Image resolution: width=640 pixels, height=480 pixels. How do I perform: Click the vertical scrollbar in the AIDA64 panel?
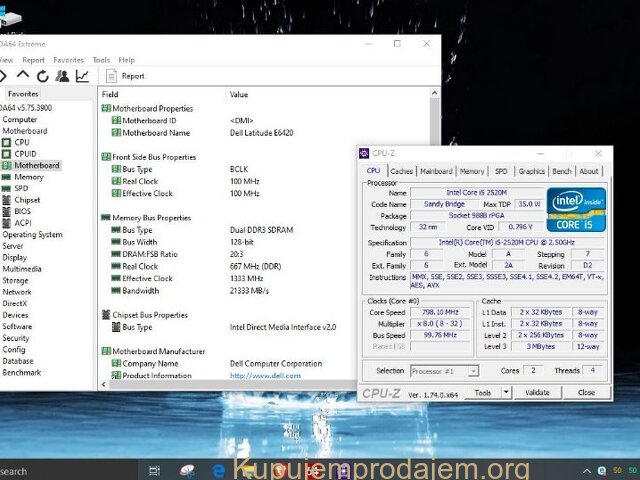point(432,240)
